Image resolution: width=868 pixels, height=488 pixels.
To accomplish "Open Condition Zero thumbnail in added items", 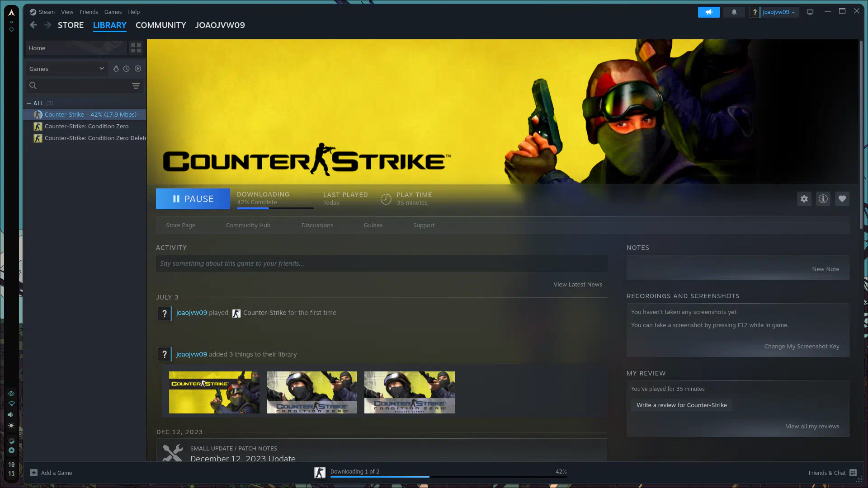I will [x=312, y=392].
